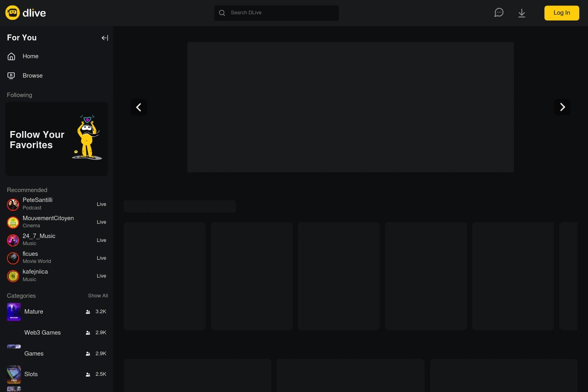Click the search magnifier icon
The image size is (588, 392).
pos(222,13)
